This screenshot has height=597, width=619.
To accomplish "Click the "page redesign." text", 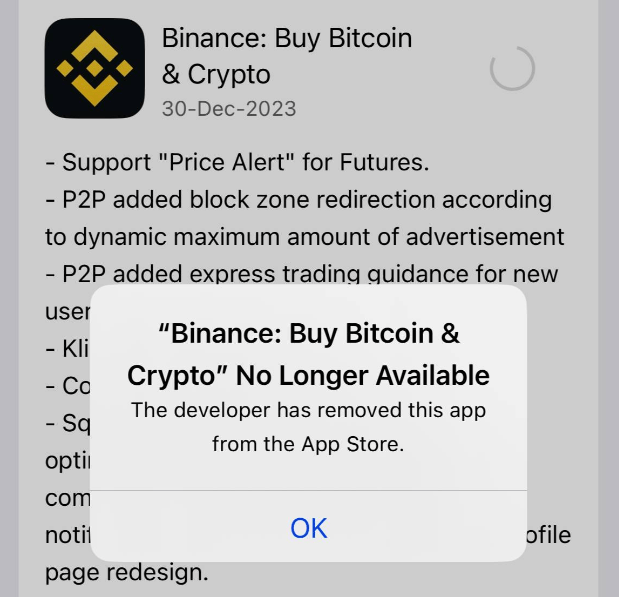I will click(x=127, y=573).
